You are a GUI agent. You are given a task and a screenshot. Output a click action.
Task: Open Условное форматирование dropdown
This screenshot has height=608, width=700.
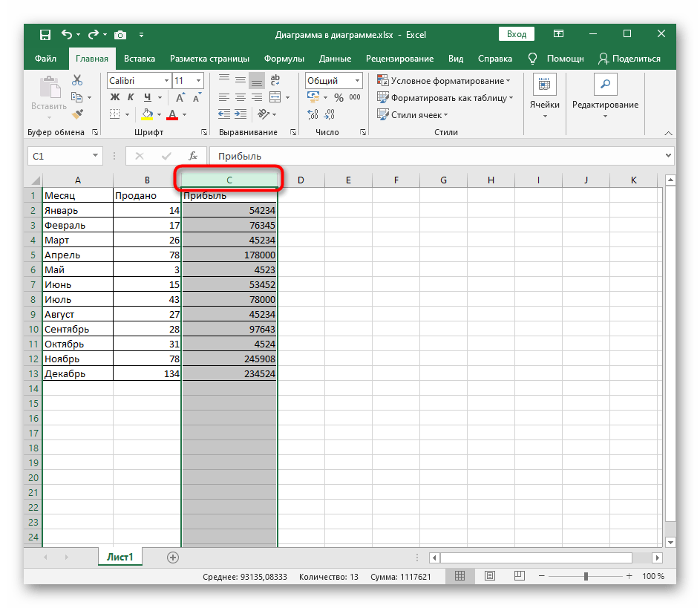click(x=443, y=81)
